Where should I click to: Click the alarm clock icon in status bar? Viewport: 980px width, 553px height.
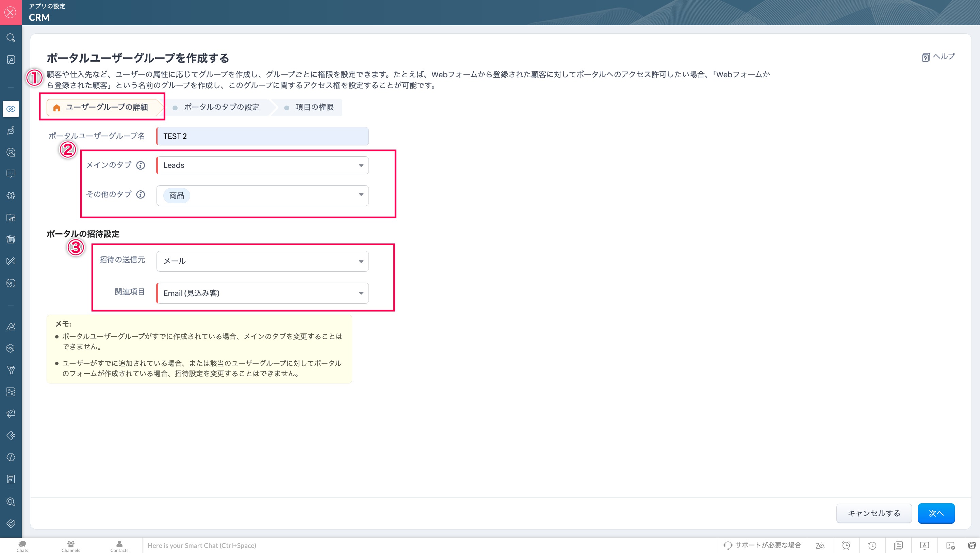[x=846, y=546]
